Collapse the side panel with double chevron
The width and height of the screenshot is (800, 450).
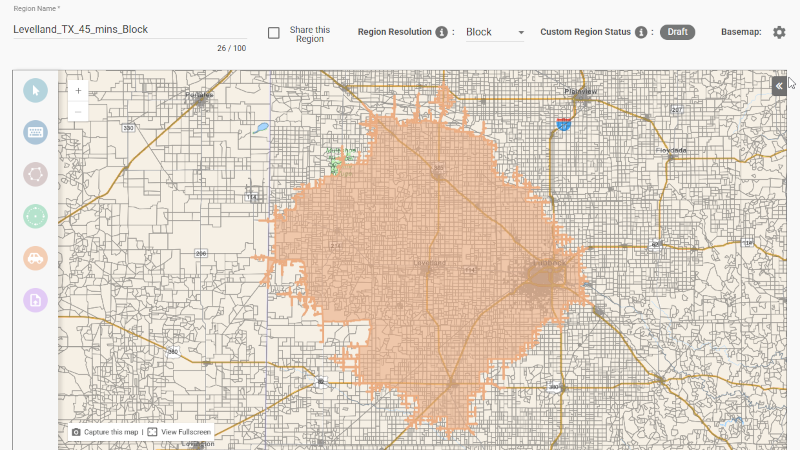(x=778, y=86)
